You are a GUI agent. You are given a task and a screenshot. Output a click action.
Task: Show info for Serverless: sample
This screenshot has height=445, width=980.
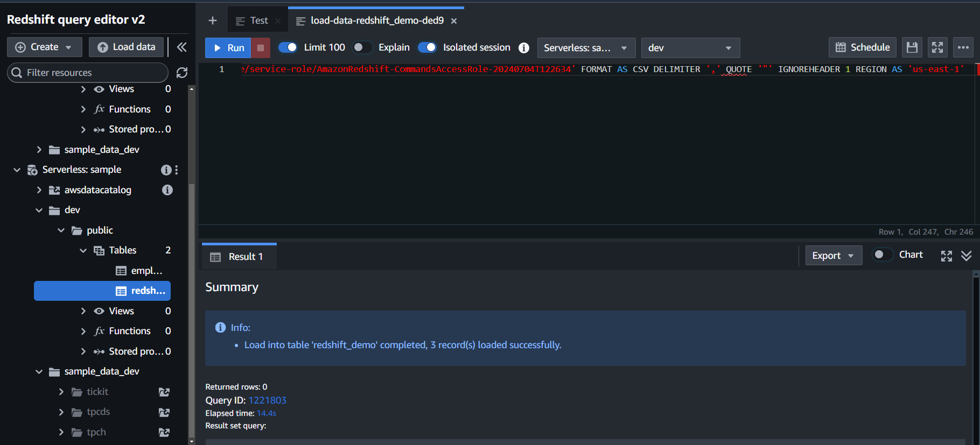166,170
